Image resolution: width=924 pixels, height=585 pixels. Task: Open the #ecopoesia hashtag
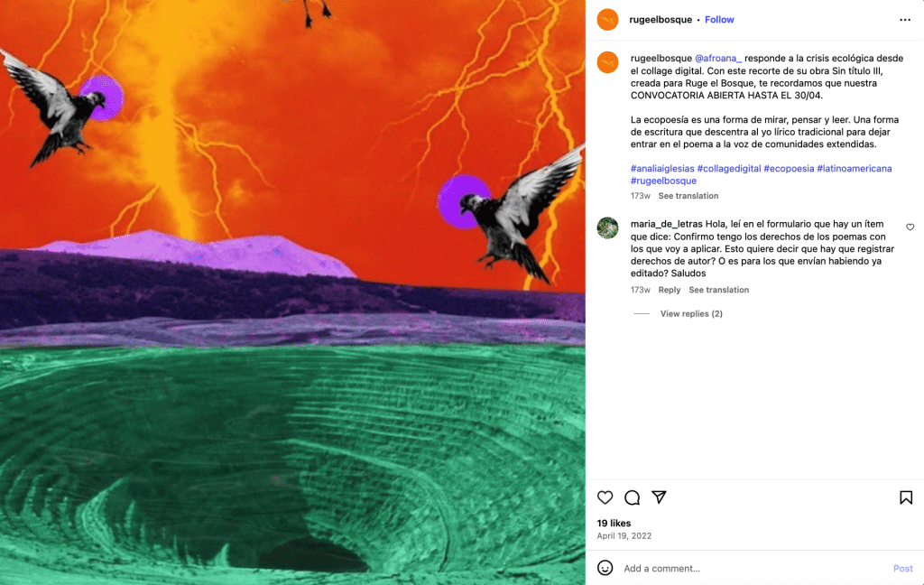(789, 169)
